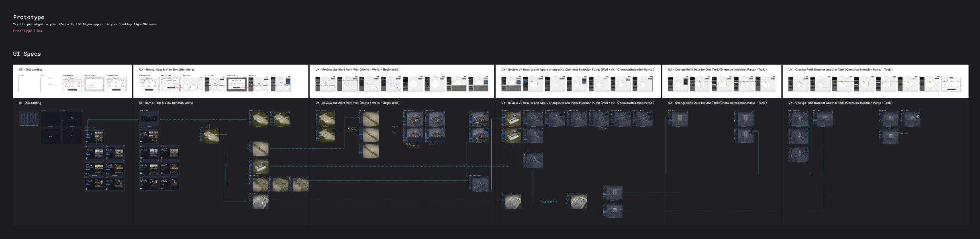Click dark UI – Home, Help & View Benefits title

point(166,103)
